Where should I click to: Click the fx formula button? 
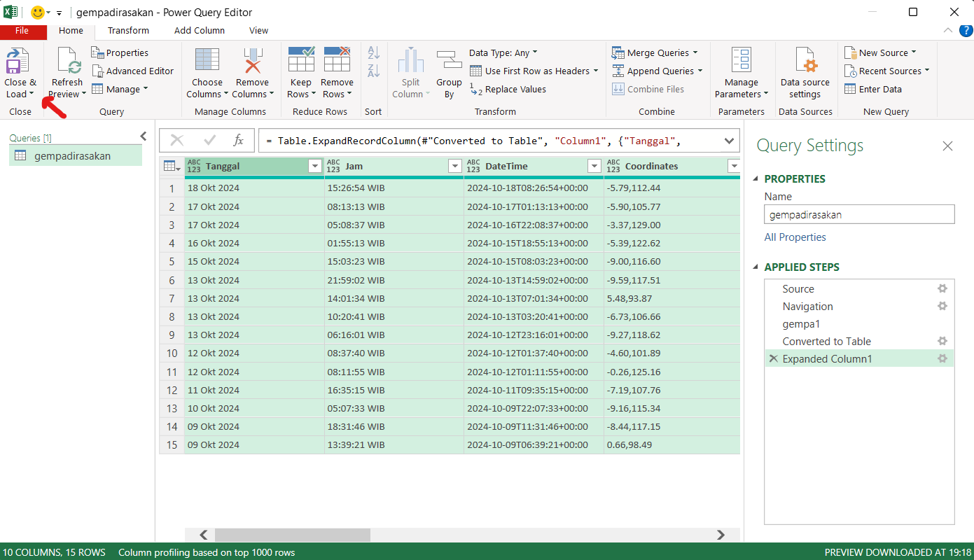point(238,141)
